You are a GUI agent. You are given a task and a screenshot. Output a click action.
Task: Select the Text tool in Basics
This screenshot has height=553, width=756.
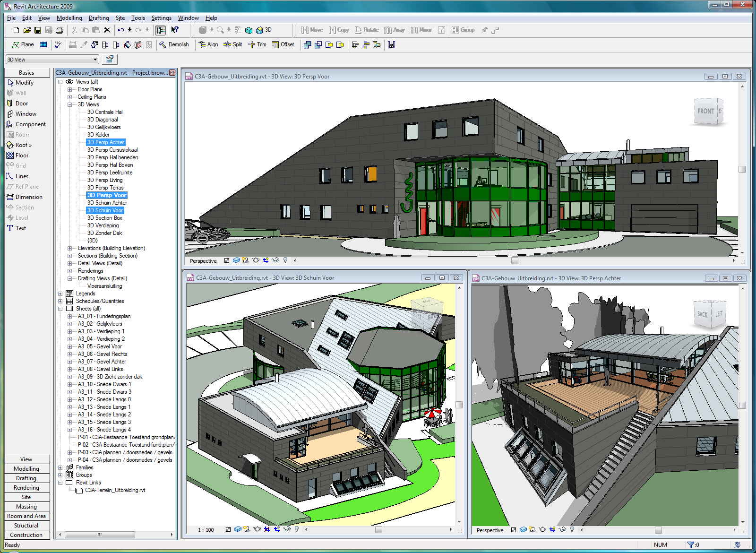pos(17,228)
